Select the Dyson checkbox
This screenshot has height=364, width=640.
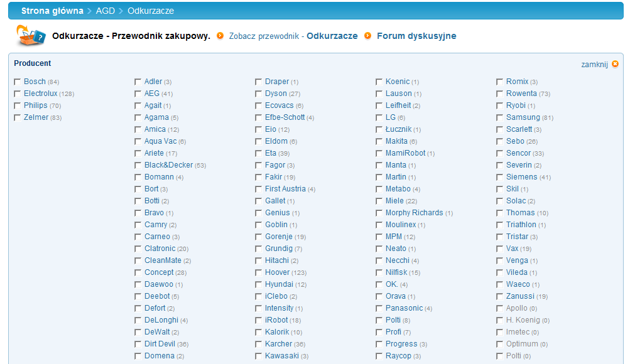point(258,94)
